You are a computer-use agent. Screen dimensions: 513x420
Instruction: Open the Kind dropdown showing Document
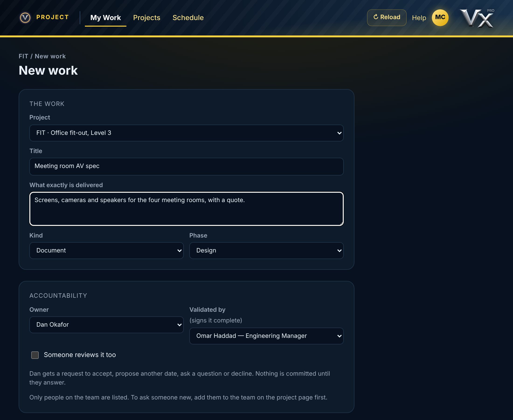pyautogui.click(x=106, y=250)
